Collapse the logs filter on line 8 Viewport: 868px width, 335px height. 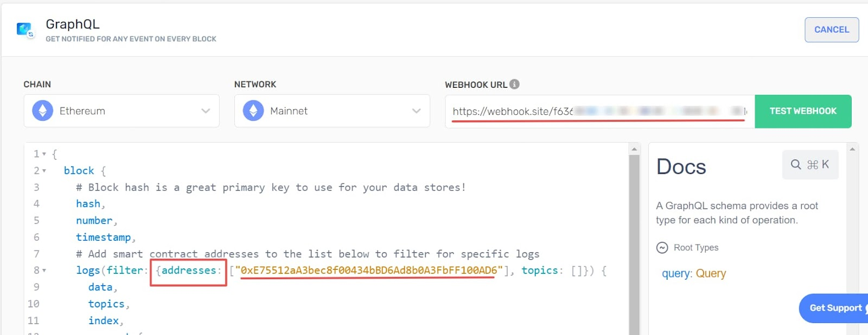46,270
